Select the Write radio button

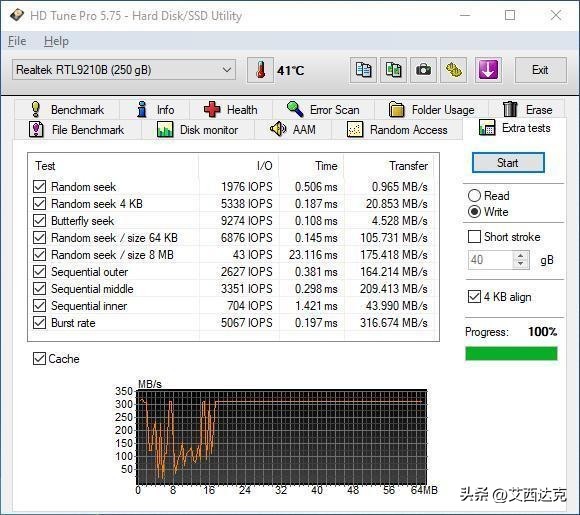point(474,212)
